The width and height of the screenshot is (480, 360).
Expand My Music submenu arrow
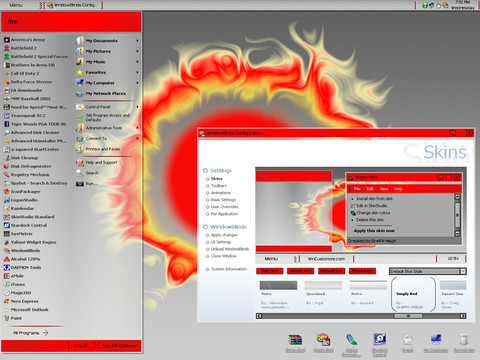[137, 62]
